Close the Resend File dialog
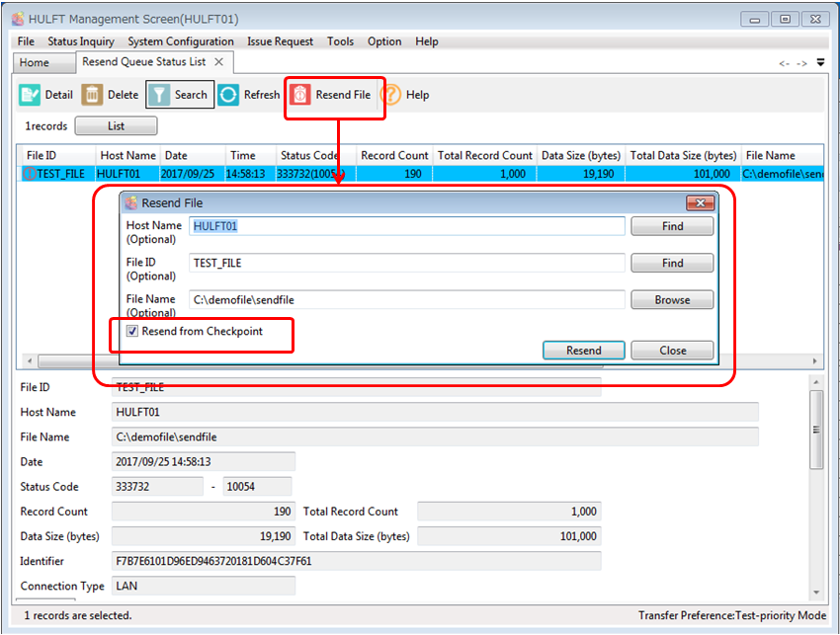The image size is (840, 635). [700, 202]
